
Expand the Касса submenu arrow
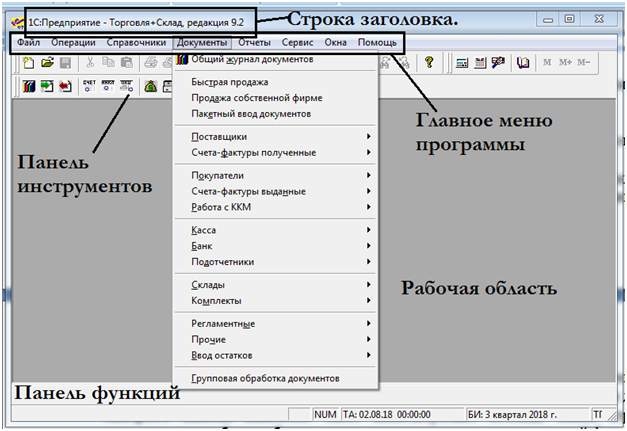[x=368, y=230]
